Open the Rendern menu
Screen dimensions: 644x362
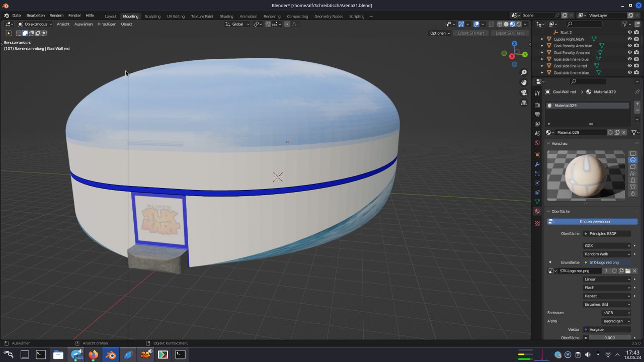coord(56,16)
